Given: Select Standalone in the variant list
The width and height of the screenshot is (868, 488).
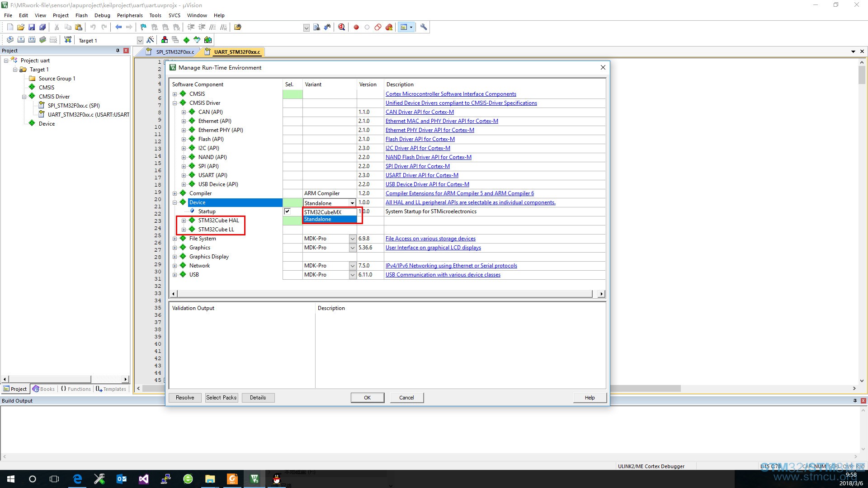Looking at the screenshot, I should point(330,219).
